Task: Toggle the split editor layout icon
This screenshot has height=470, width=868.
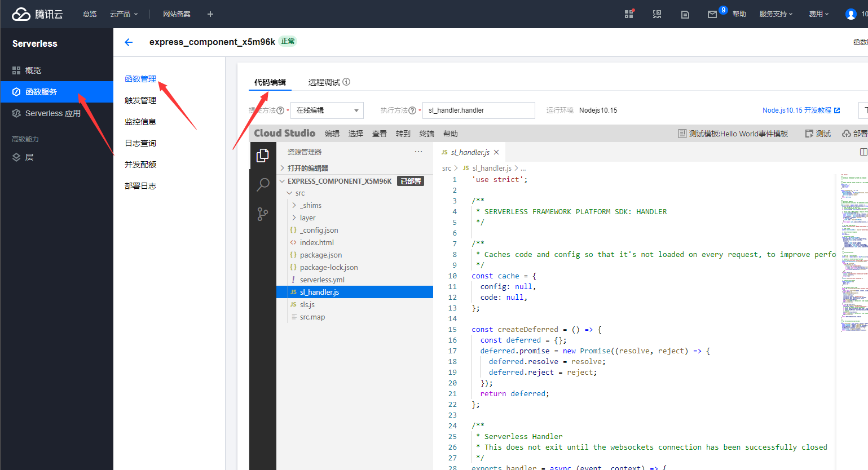Action: [863, 152]
